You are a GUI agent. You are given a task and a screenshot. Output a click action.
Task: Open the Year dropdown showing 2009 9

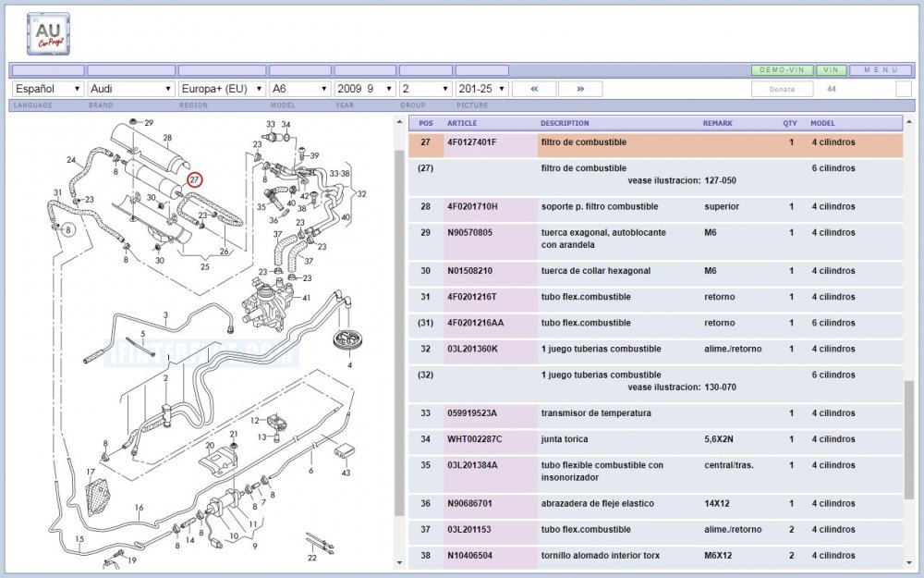[365, 89]
